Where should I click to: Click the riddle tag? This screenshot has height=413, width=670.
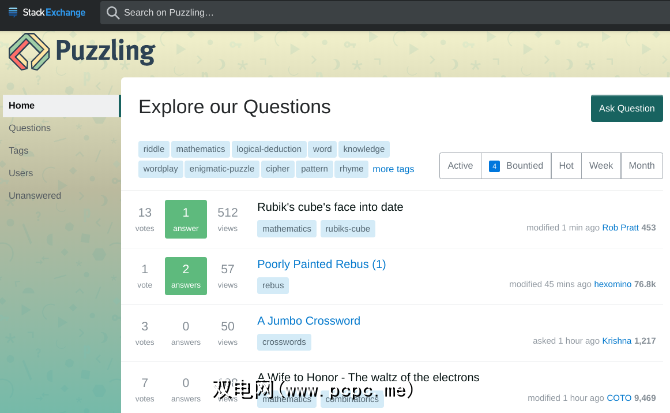pos(154,149)
